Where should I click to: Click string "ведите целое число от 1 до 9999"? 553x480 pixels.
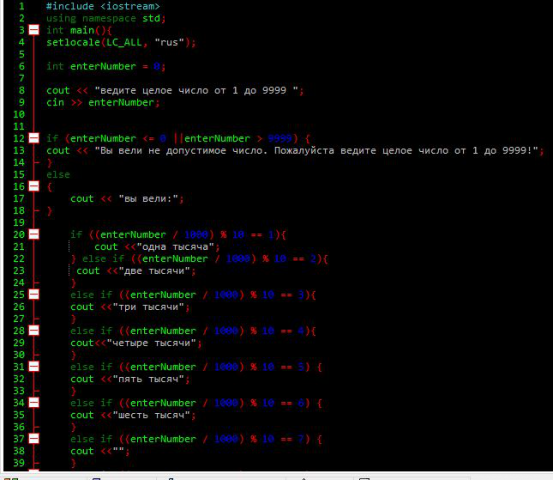point(196,91)
